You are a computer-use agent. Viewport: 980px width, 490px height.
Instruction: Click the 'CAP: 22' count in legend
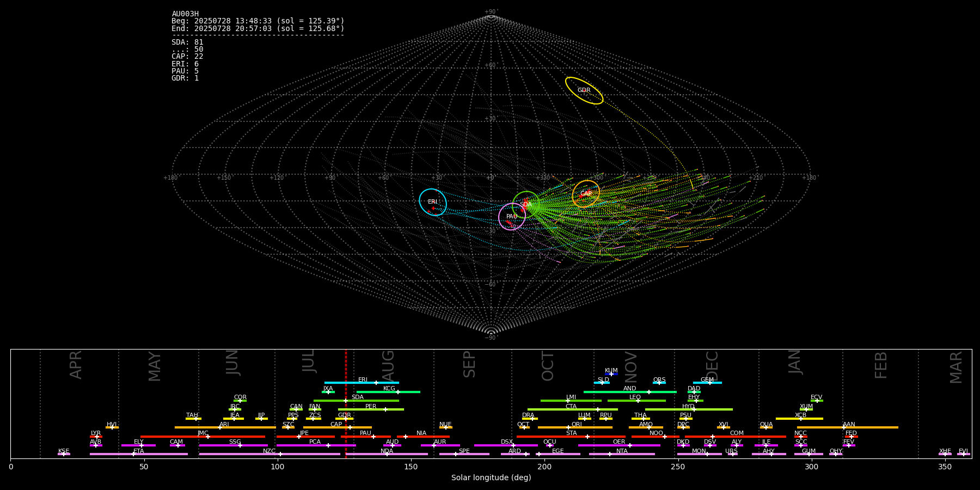click(187, 57)
